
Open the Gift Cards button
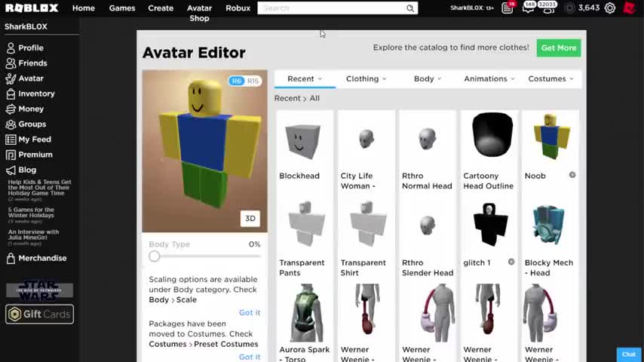click(x=39, y=314)
